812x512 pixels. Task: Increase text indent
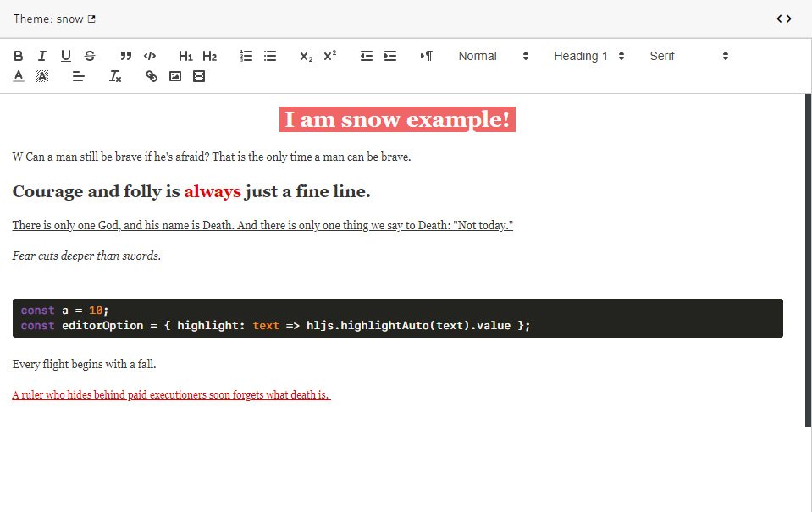click(390, 56)
